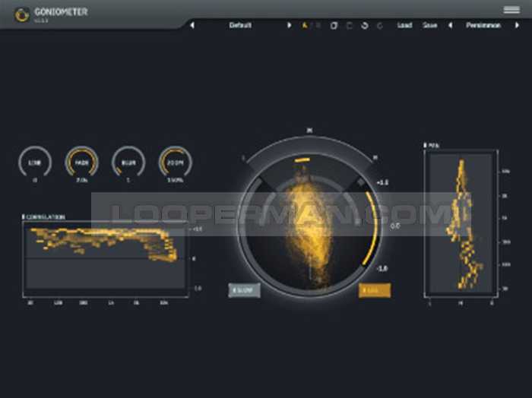Open the Persimmon theme name menu
This screenshot has width=532, height=398.
(483, 25)
